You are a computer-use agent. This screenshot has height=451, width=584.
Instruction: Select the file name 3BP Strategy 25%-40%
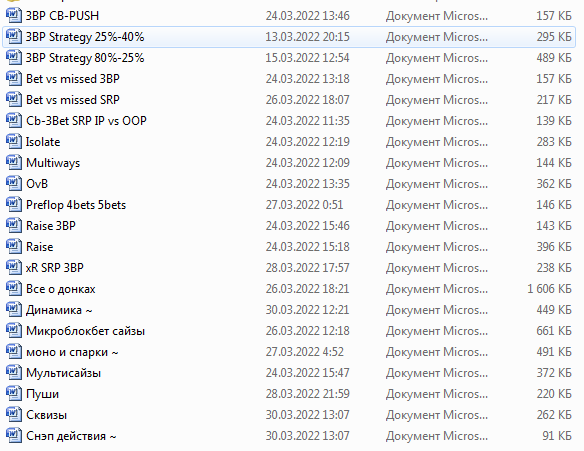tap(85, 36)
